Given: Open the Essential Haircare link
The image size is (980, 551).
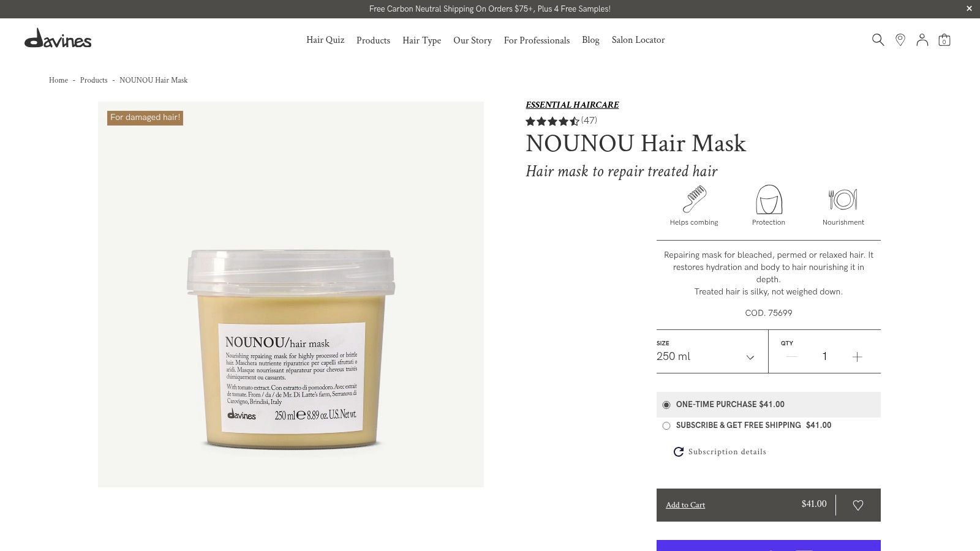Looking at the screenshot, I should (x=572, y=105).
